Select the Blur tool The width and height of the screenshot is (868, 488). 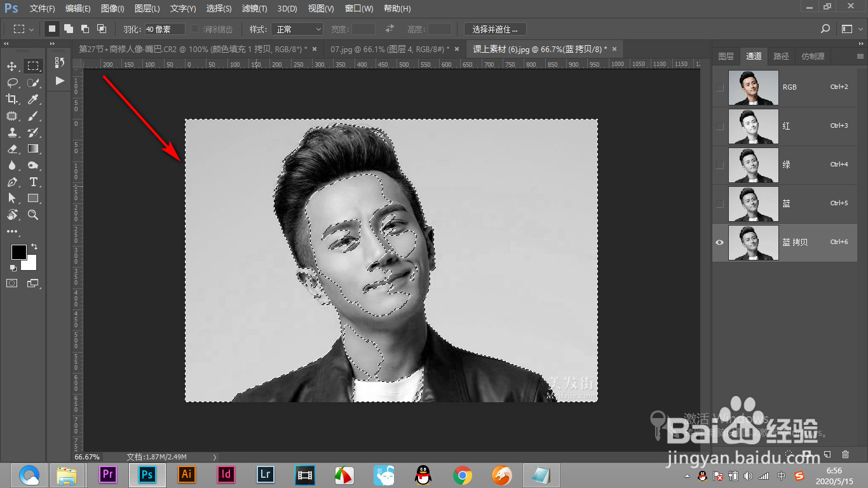[11, 165]
